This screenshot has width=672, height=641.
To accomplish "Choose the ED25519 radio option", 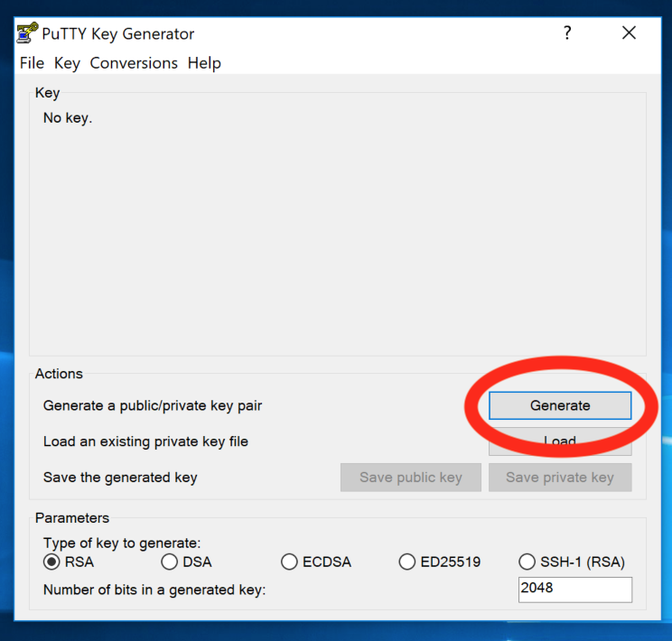I will pyautogui.click(x=407, y=562).
